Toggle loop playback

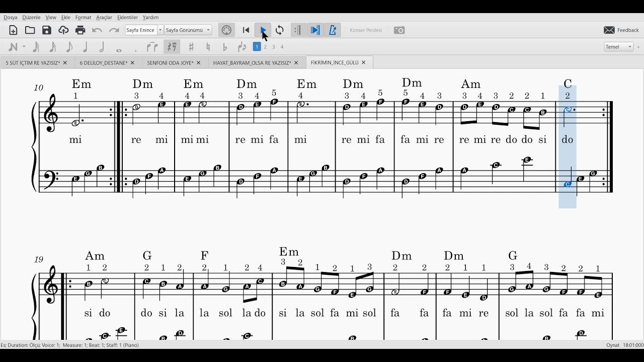click(280, 30)
